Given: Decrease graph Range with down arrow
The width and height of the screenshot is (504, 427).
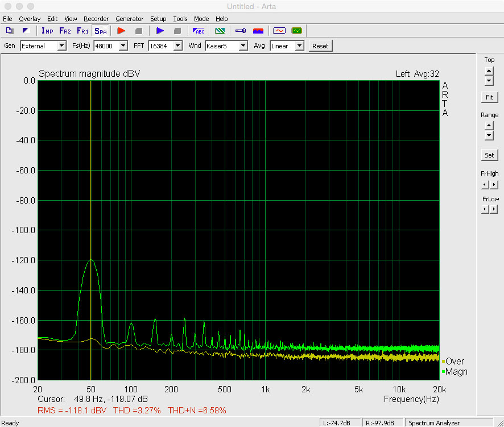Looking at the screenshot, I should 489,135.
